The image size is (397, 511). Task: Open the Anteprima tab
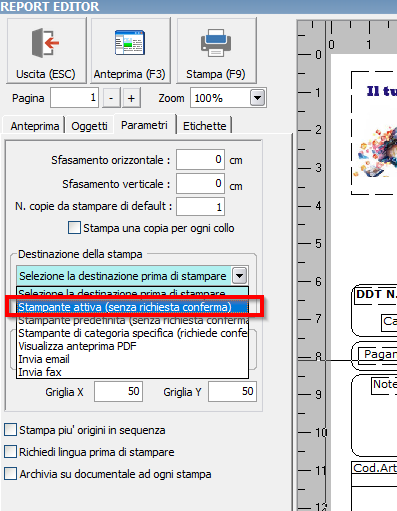pyautogui.click(x=35, y=126)
